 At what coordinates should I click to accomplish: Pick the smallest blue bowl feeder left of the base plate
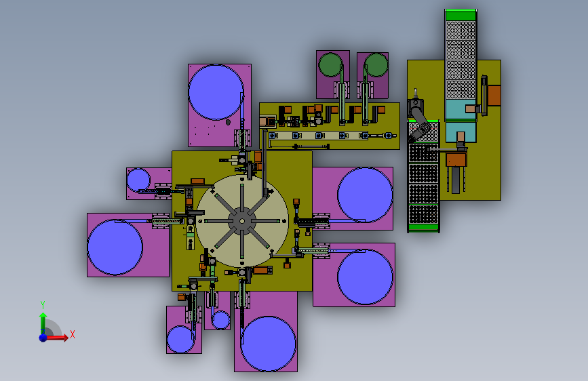tap(138, 180)
